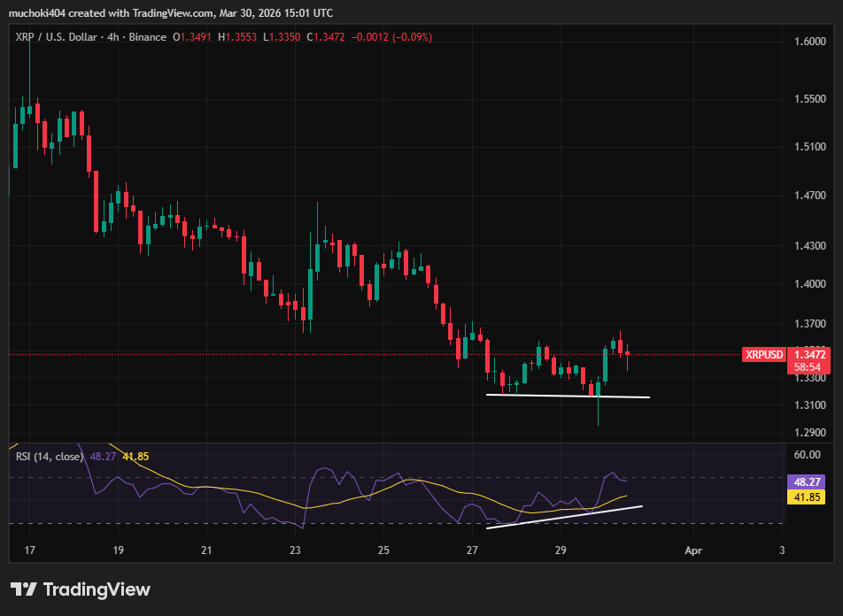Viewport: 843px width, 616px height.
Task: Click the 60.00 level on RSI scale
Action: (807, 455)
